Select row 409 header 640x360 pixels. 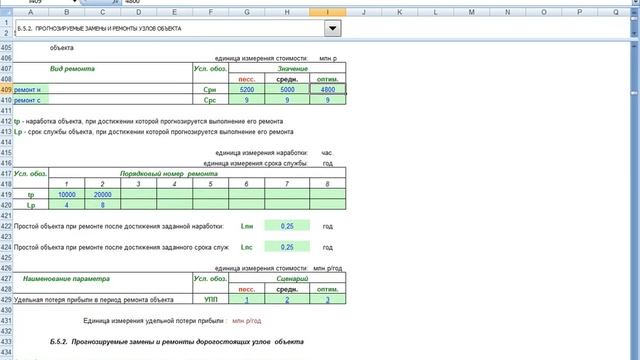click(x=6, y=89)
